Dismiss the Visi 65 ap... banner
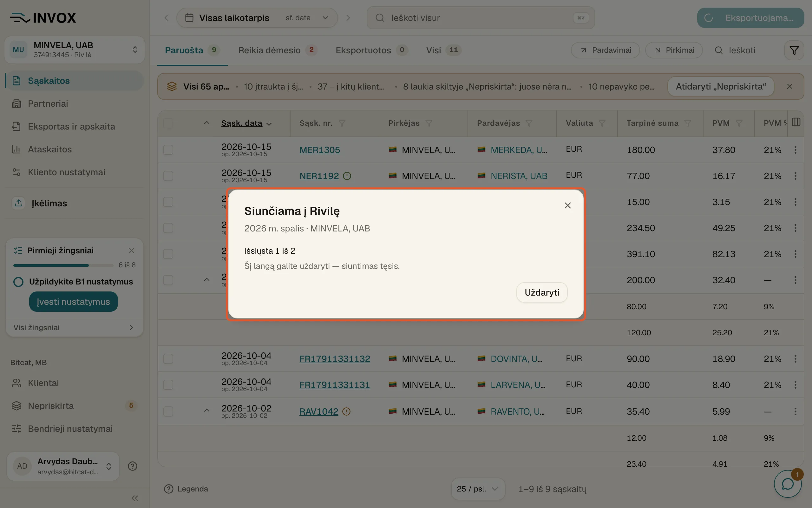 pyautogui.click(x=790, y=86)
